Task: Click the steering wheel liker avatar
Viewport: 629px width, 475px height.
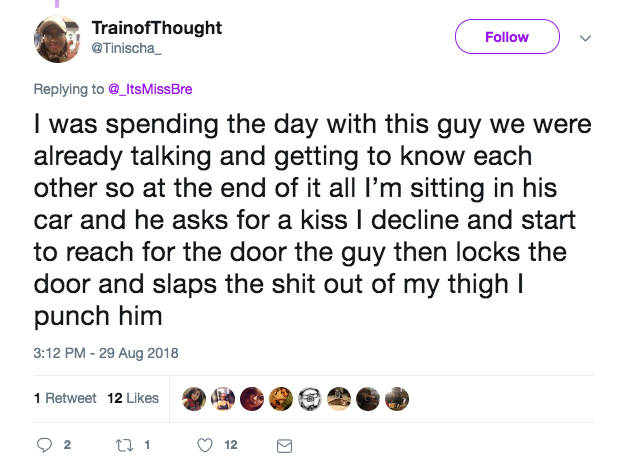Action: 310,399
